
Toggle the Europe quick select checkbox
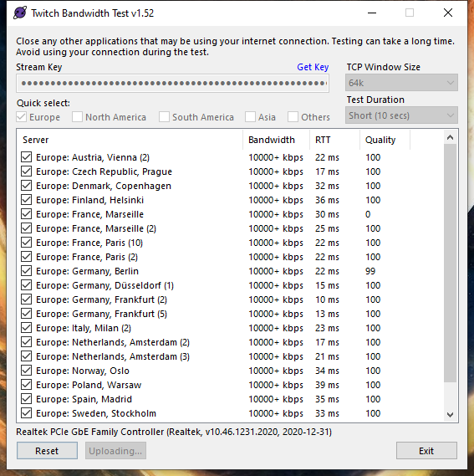(x=21, y=117)
